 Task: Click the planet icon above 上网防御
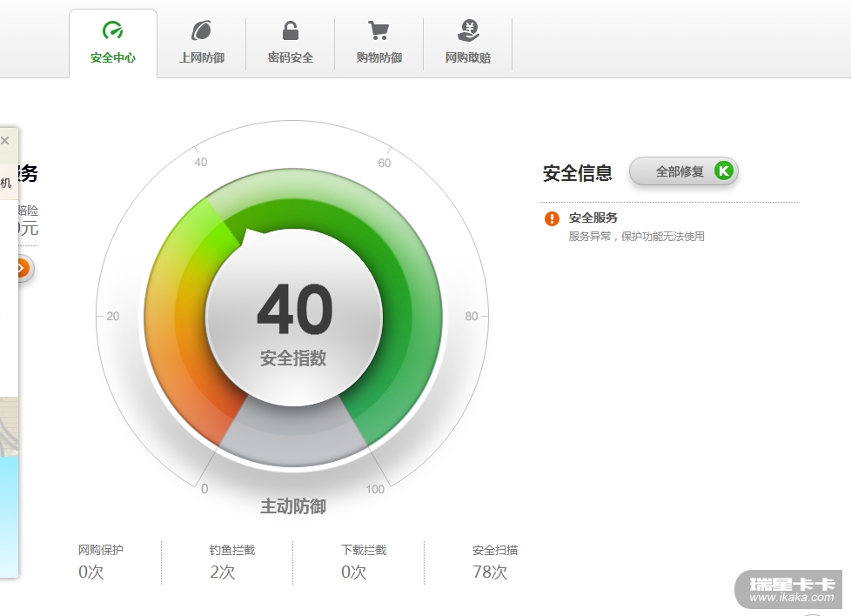point(201,30)
